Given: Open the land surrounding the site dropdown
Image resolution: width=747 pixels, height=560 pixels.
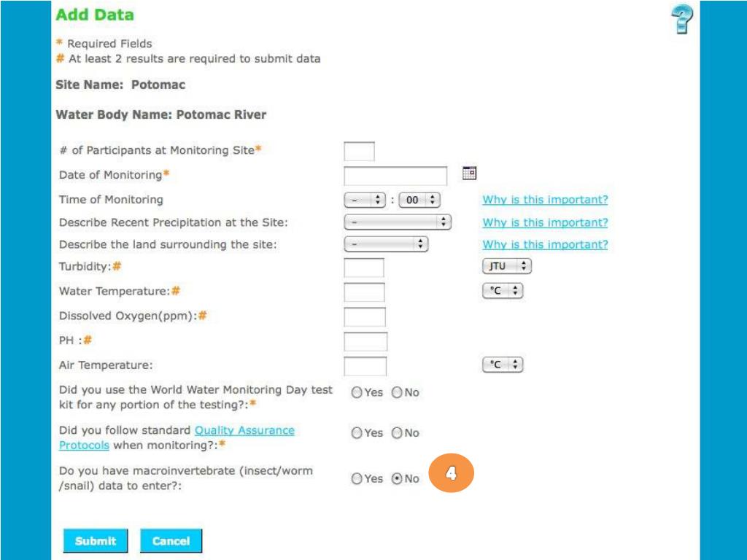Looking at the screenshot, I should pyautogui.click(x=386, y=244).
